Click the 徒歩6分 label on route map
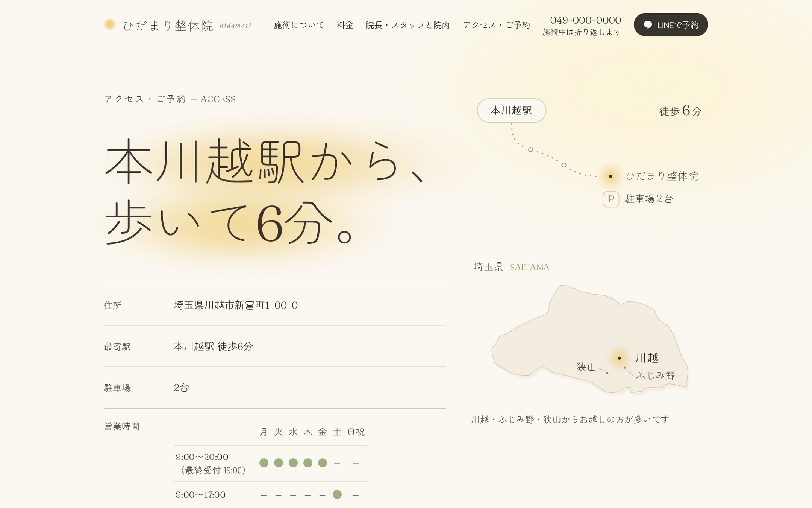This screenshot has height=508, width=812. click(x=680, y=111)
